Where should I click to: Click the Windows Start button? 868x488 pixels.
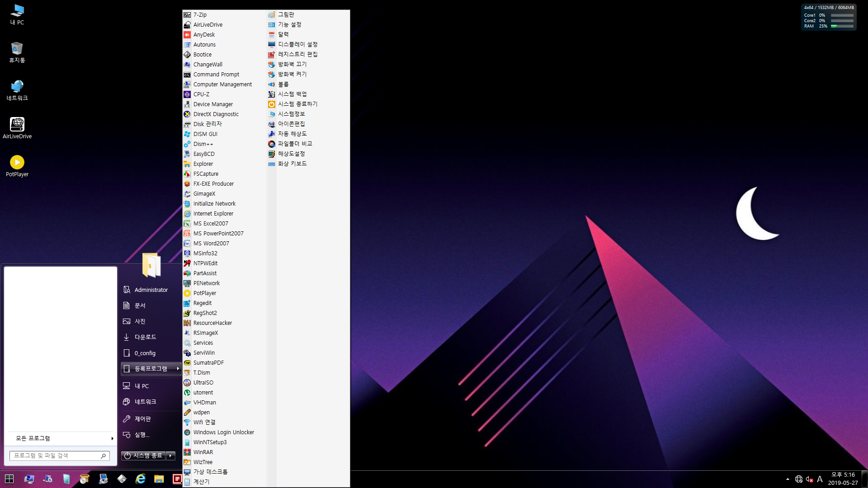click(9, 479)
